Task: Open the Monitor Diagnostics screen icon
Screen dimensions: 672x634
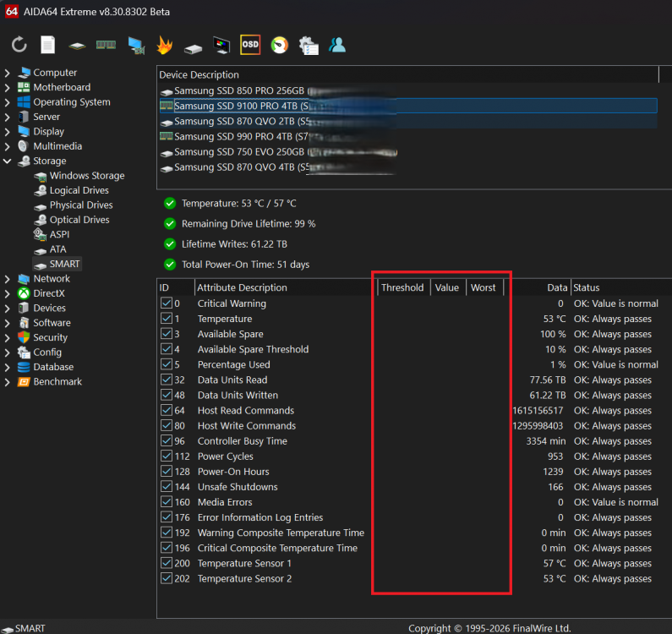Action: tap(221, 45)
